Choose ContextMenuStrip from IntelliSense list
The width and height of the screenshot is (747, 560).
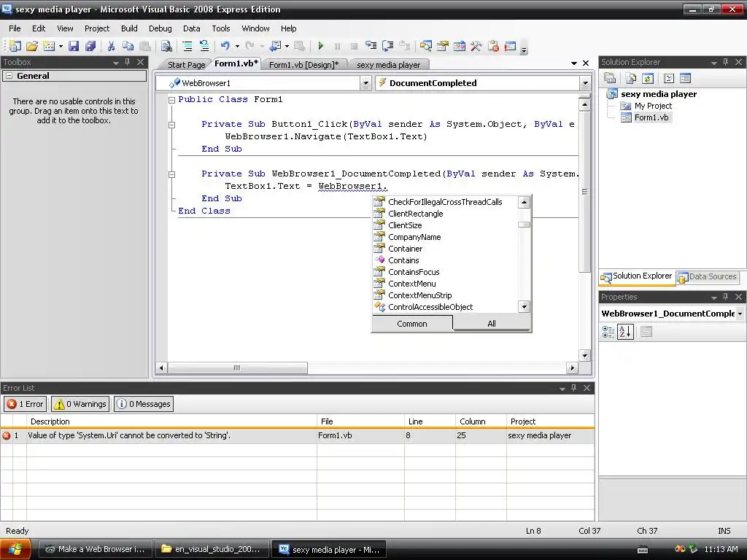[419, 295]
